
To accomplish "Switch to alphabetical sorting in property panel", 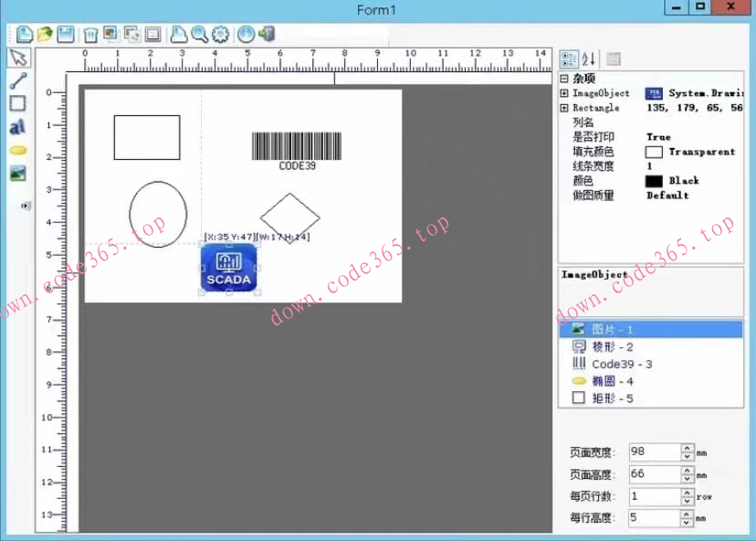I will pyautogui.click(x=585, y=58).
